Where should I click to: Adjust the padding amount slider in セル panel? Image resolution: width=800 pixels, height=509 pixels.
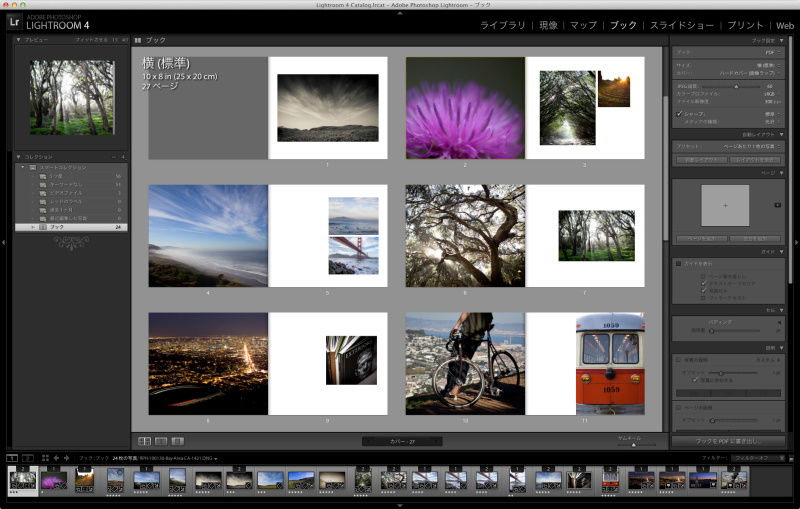711,331
